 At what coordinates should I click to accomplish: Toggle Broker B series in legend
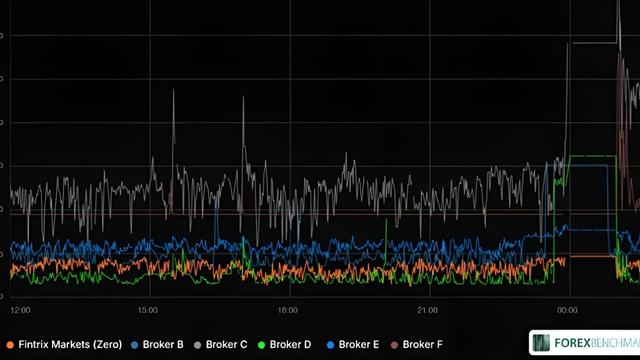157,344
